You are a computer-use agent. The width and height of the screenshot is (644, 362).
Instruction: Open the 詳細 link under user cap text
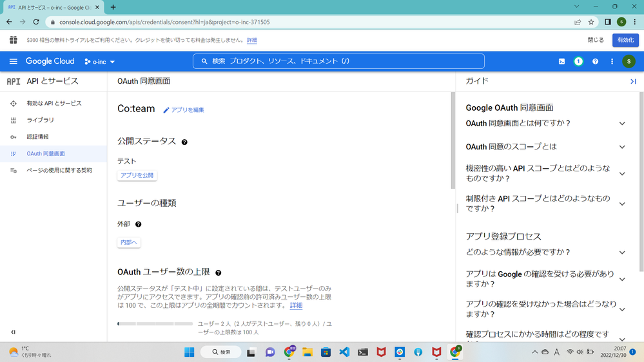(296, 305)
